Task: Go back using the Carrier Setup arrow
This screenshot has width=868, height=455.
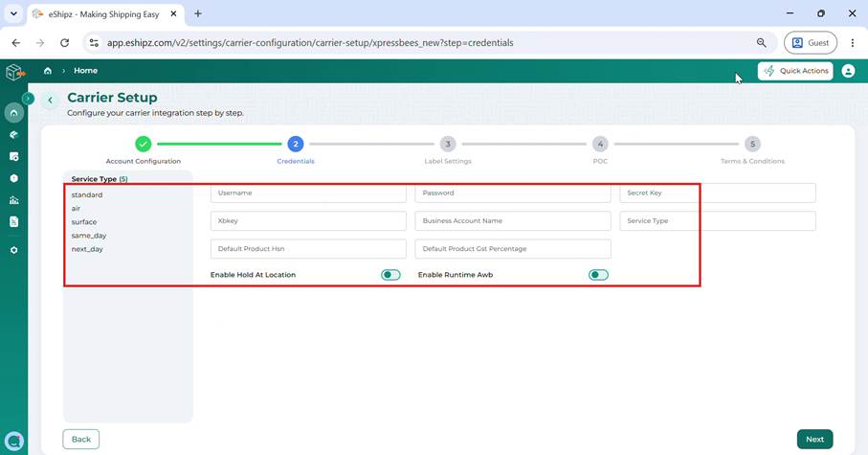Action: [50, 101]
